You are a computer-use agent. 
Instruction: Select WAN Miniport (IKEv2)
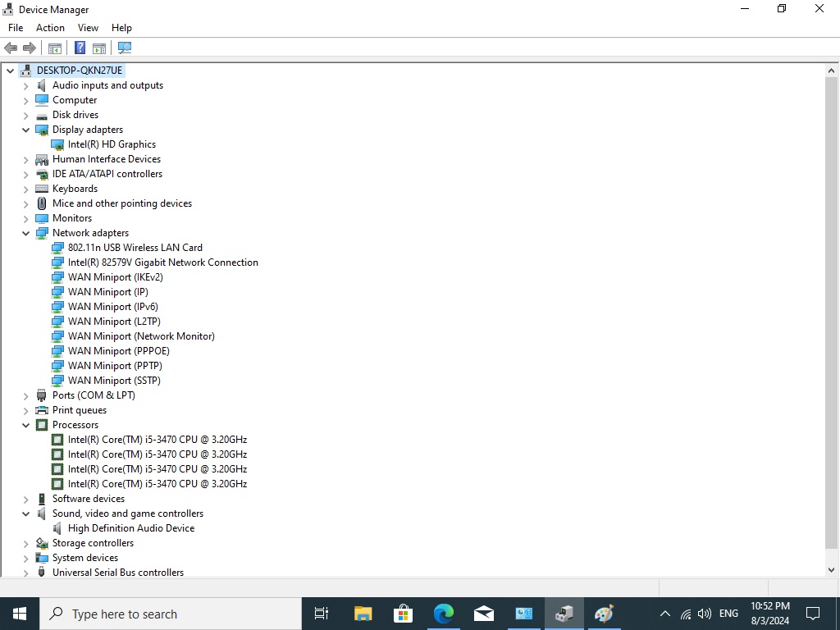[x=115, y=277]
